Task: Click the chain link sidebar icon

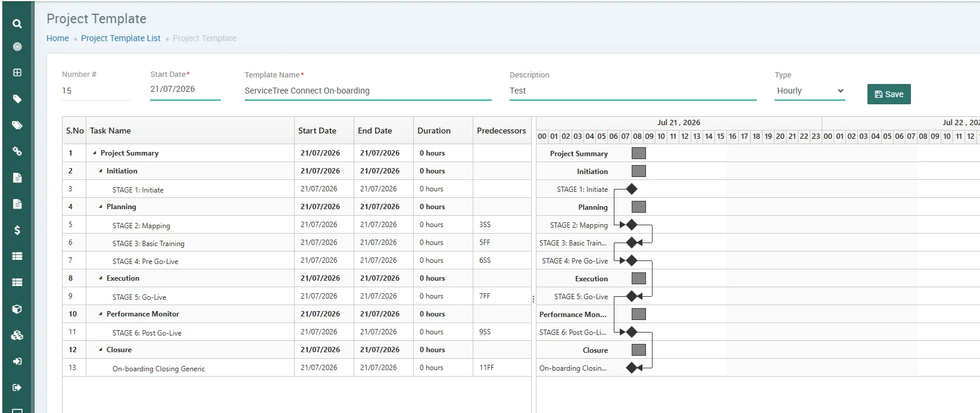Action: [17, 151]
